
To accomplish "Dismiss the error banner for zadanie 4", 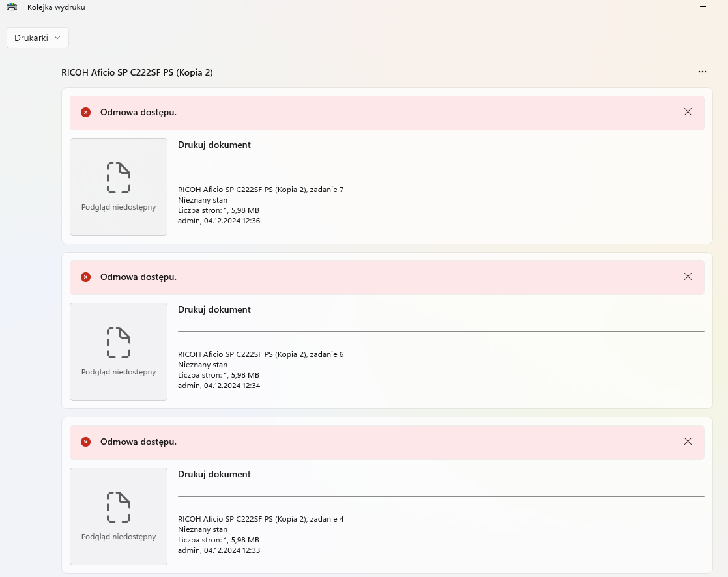I will (x=688, y=441).
